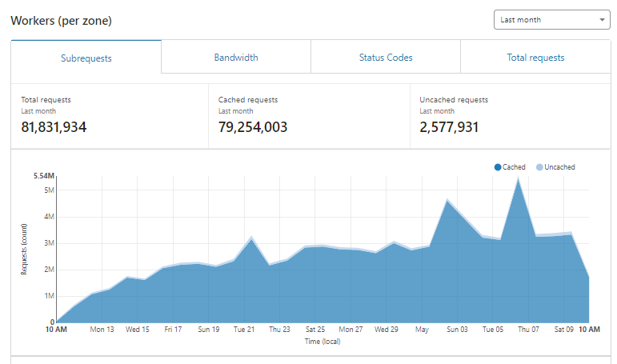617x364 pixels.
Task: Click the Uncached legend label
Action: [559, 167]
